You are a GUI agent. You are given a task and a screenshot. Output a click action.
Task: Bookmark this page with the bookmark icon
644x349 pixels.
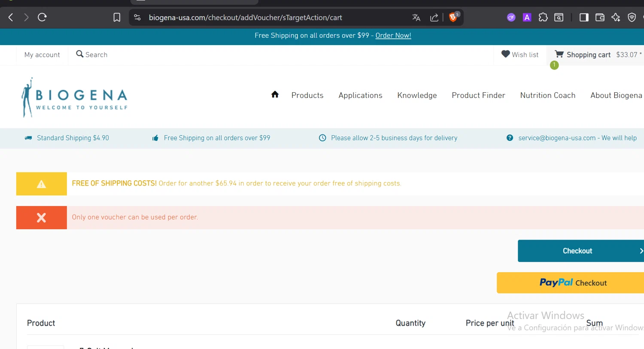coord(117,18)
